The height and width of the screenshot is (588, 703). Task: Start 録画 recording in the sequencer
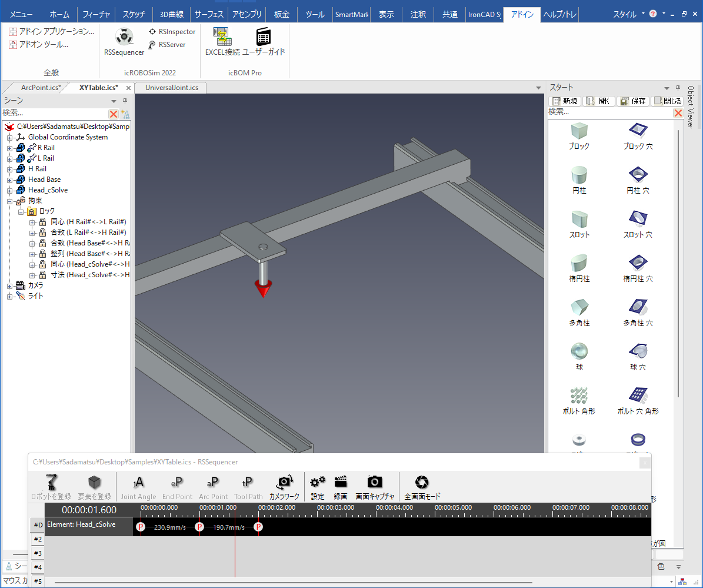click(x=341, y=487)
